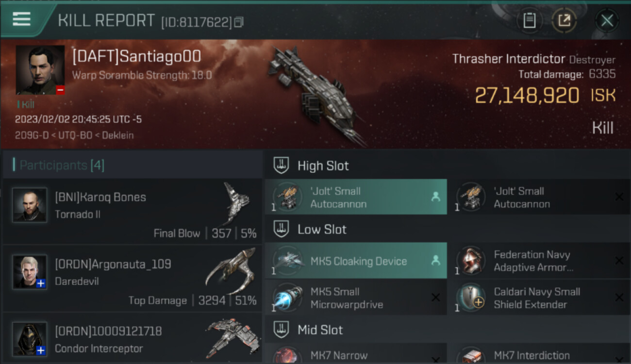This screenshot has width=631, height=364.
Task: Copy the kill report ID icon
Action: 238,22
